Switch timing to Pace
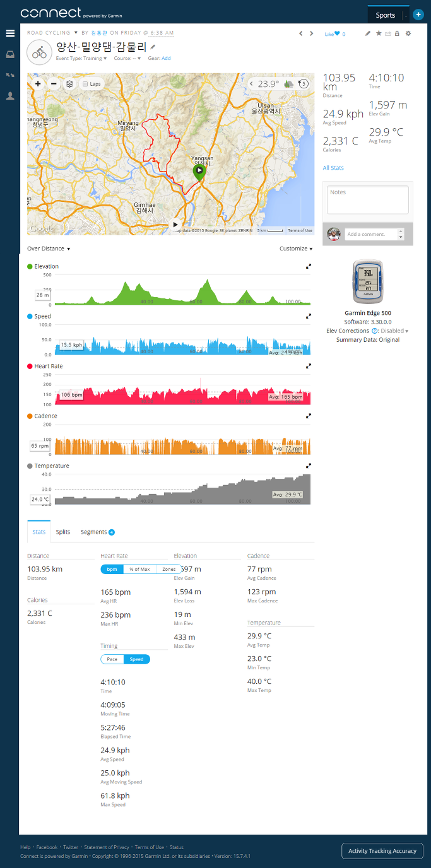The height and width of the screenshot is (868, 431). (x=112, y=659)
